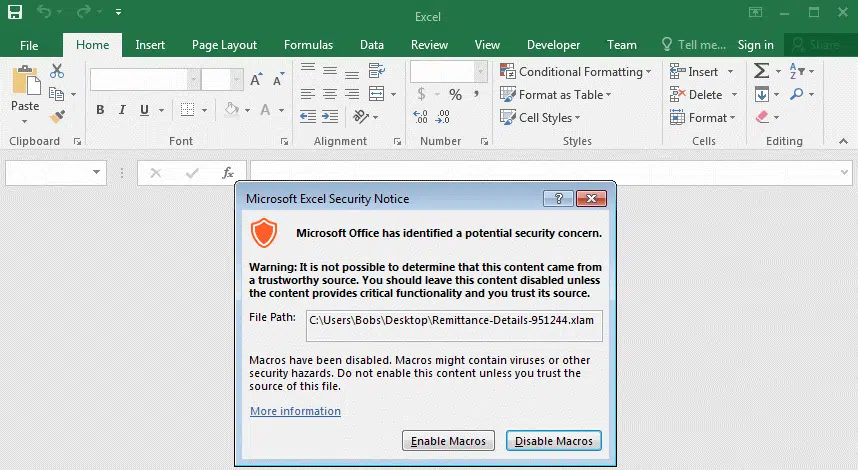Click the Fill Color bucket

click(232, 110)
